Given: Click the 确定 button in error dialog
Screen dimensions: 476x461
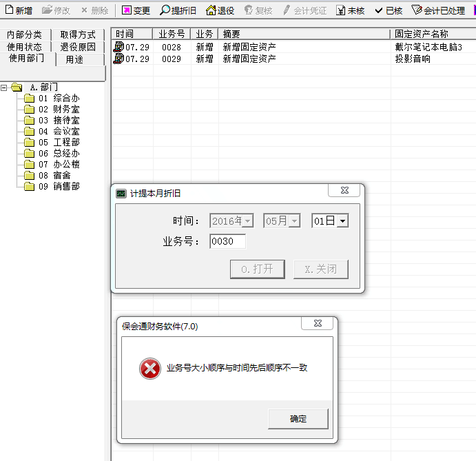Looking at the screenshot, I should [298, 419].
